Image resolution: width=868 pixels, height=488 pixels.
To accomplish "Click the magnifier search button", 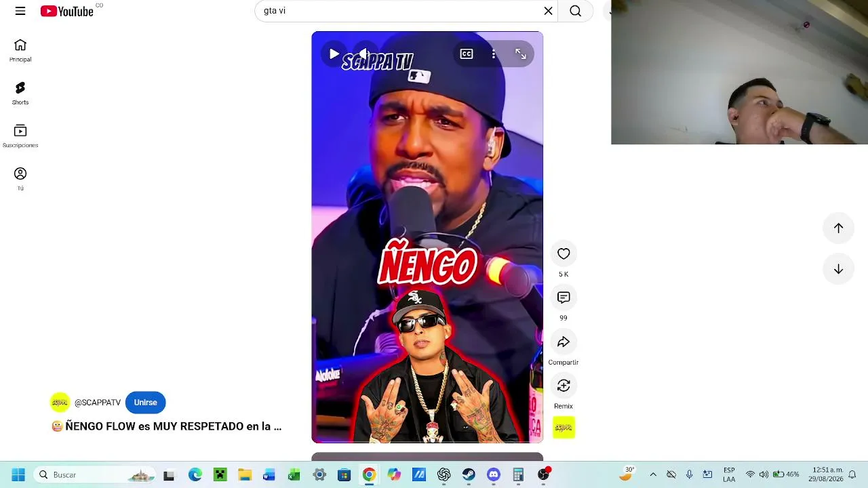I will click(576, 11).
